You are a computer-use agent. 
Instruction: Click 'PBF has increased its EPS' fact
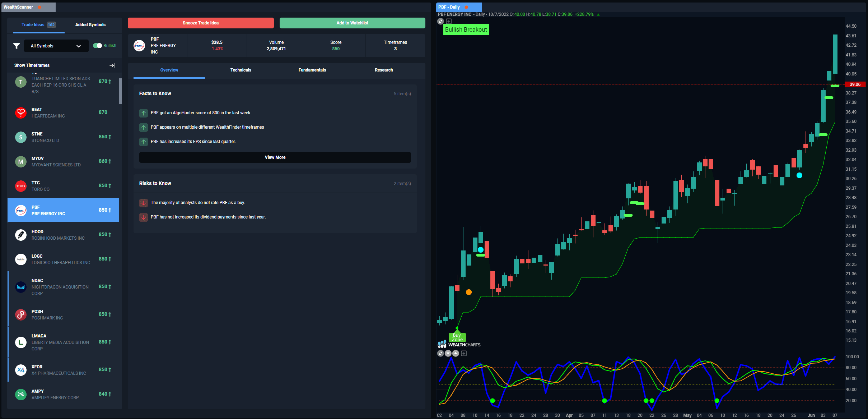tap(193, 142)
